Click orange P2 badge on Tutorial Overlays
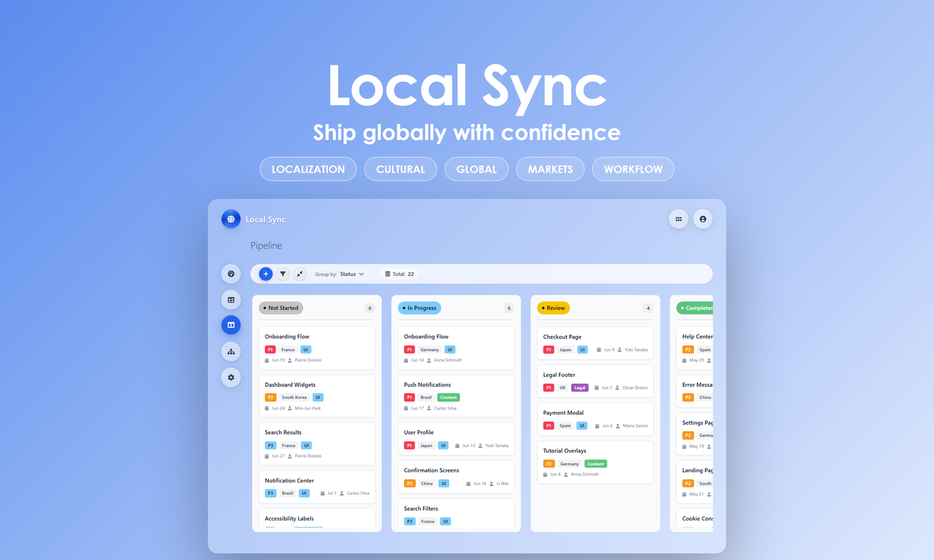The height and width of the screenshot is (560, 934). [549, 464]
